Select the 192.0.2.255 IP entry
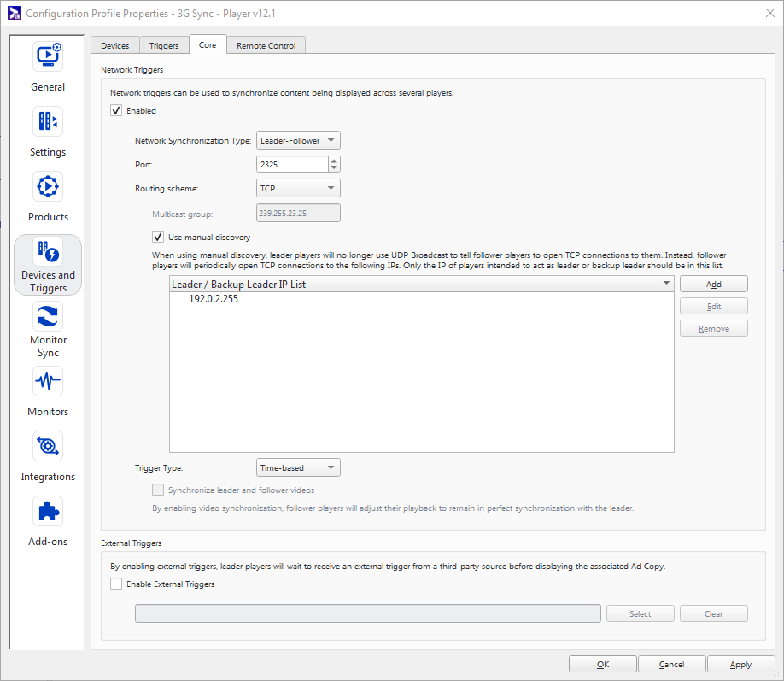 click(x=214, y=299)
